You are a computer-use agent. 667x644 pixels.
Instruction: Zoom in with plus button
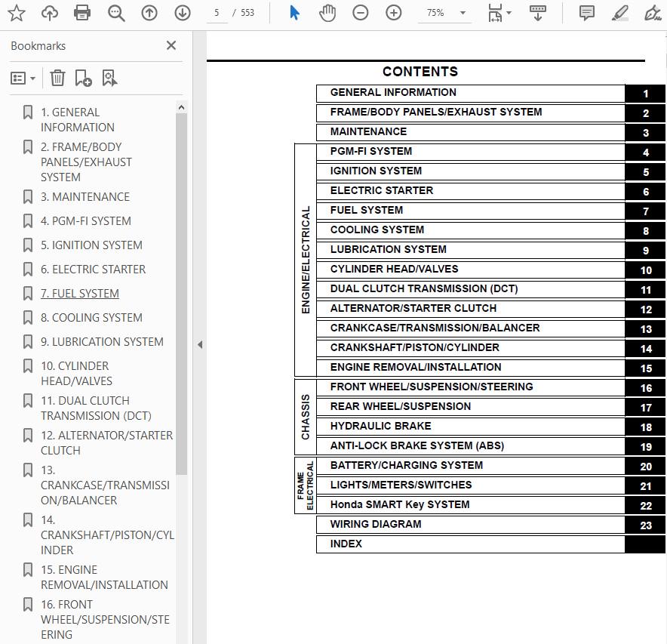tap(393, 13)
